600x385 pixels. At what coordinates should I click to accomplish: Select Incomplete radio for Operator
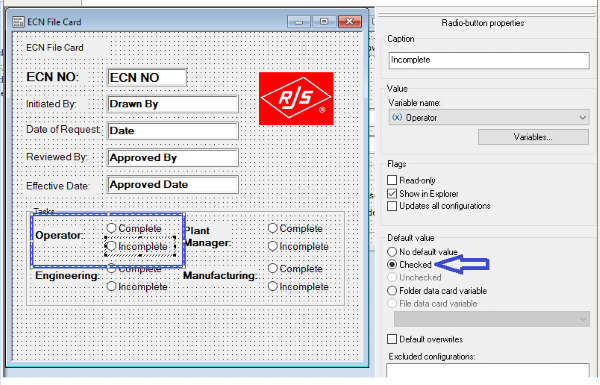(x=111, y=246)
